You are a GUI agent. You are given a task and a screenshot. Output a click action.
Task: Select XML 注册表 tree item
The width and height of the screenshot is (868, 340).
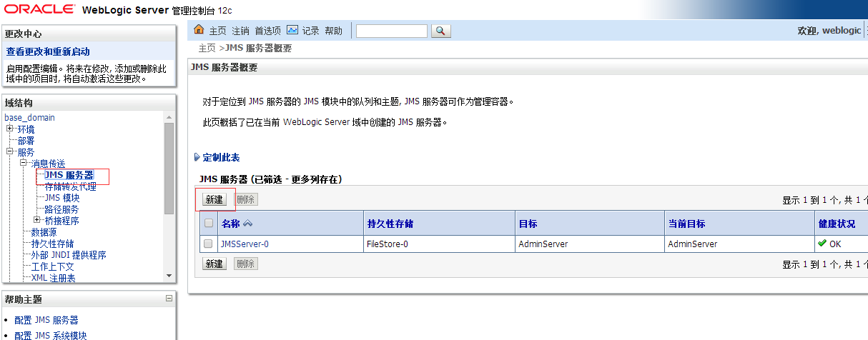click(54, 278)
